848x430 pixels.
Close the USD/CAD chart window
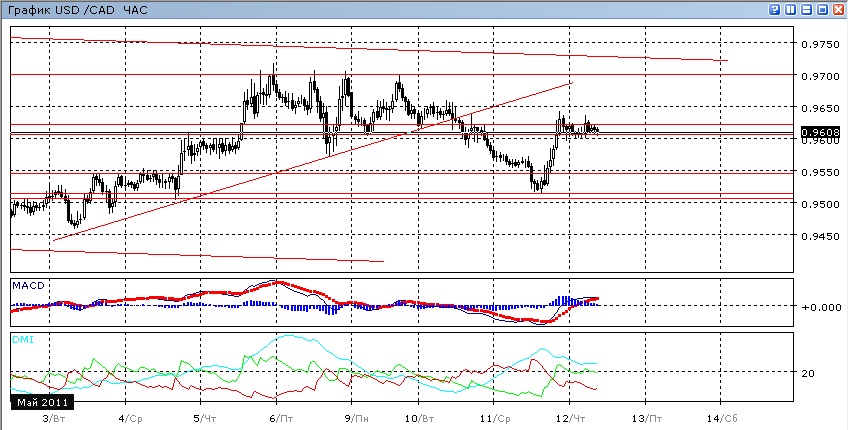pyautogui.click(x=838, y=9)
